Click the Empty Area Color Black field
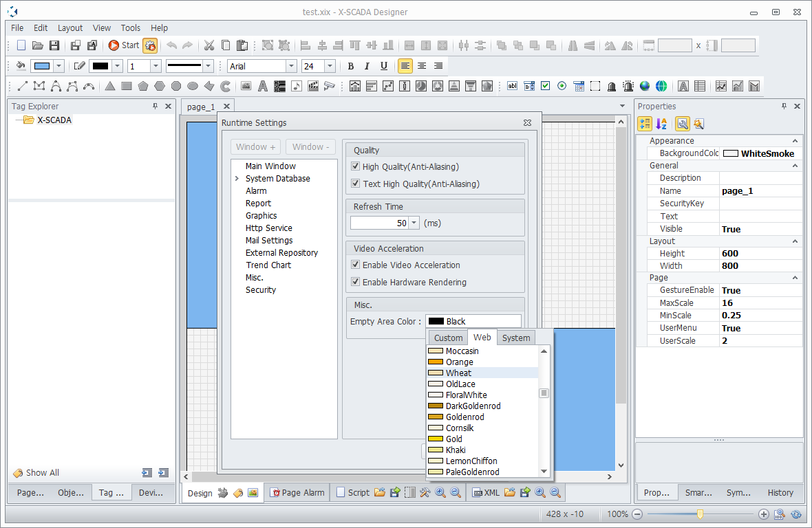Viewport: 812px width, 528px height. [x=473, y=321]
